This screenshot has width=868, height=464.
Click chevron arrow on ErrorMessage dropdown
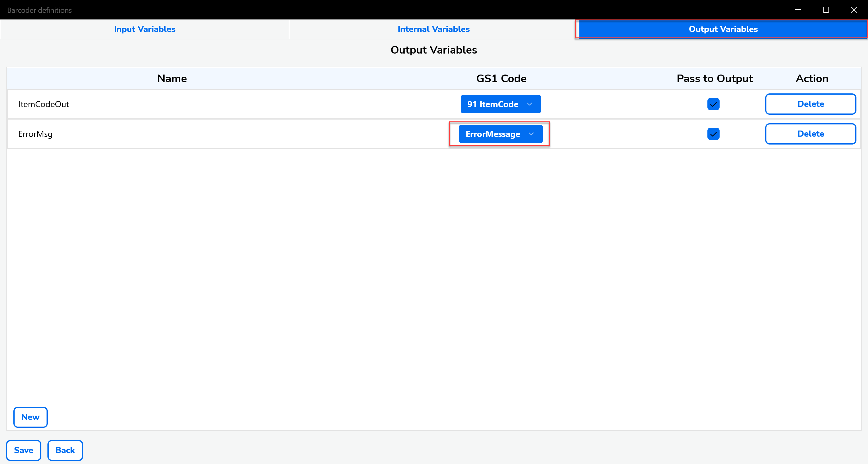(x=531, y=134)
